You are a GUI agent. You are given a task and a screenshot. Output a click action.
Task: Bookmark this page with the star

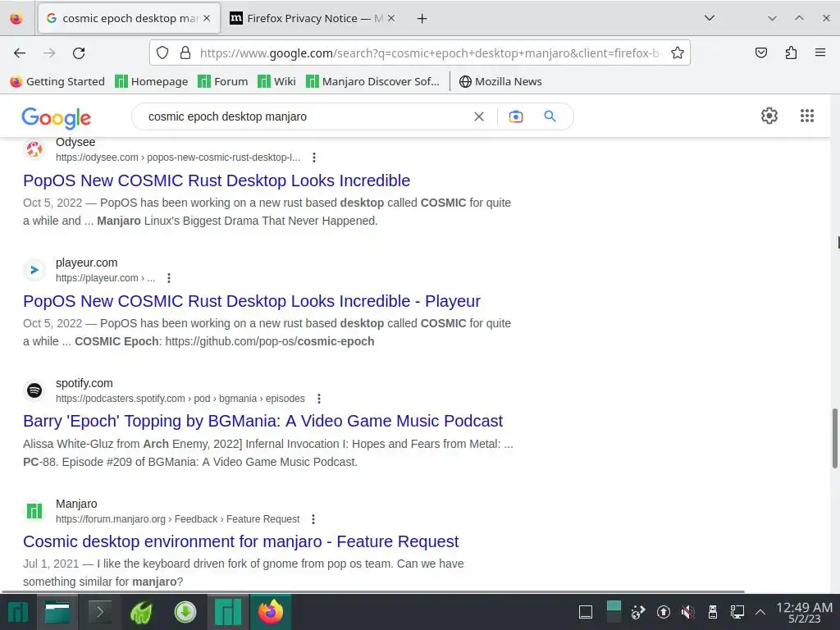(x=677, y=52)
